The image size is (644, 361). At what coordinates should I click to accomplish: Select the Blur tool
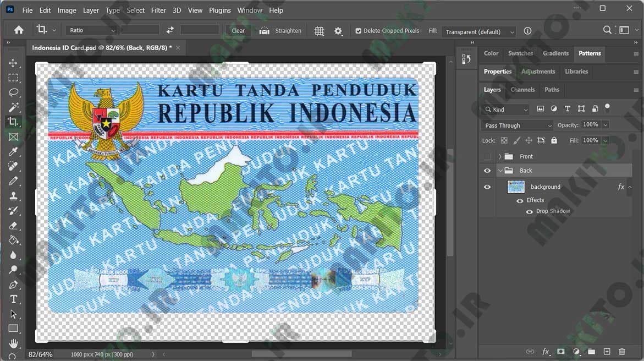point(13,255)
